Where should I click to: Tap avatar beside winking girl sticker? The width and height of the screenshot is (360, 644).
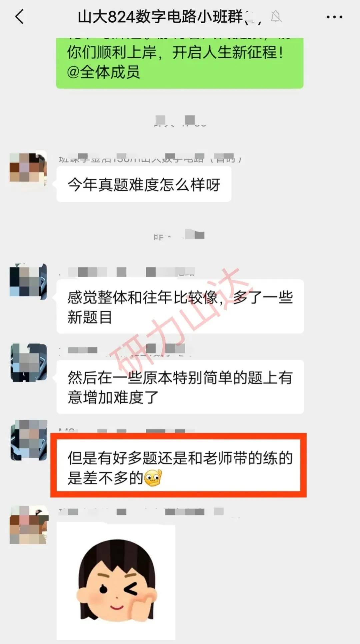(29, 525)
